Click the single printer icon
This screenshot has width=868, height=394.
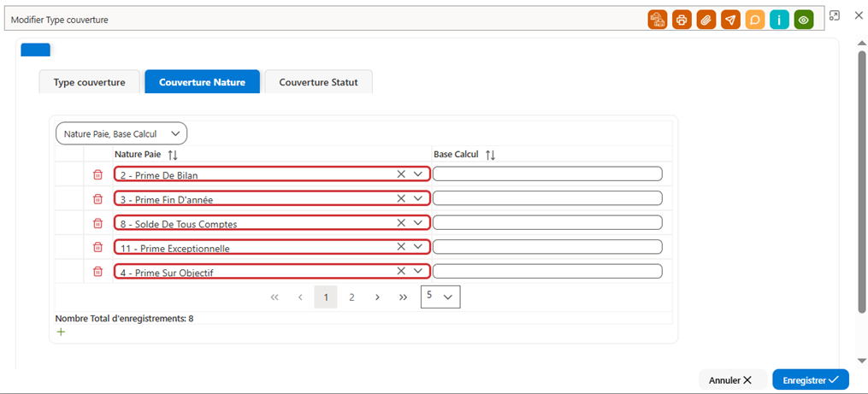(682, 20)
